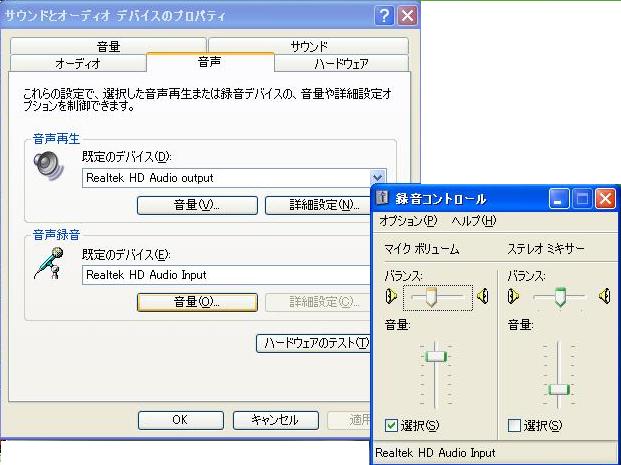The width and height of the screenshot is (621, 465).
Task: Click the ステレオ ミキサー volume slider handle
Action: point(559,389)
